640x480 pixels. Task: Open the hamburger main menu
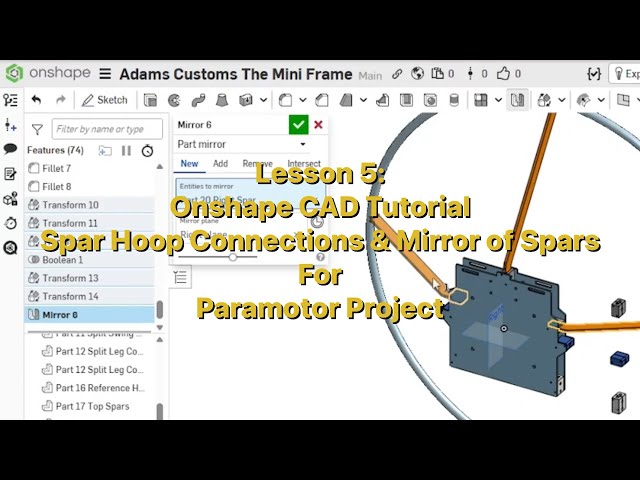(105, 74)
